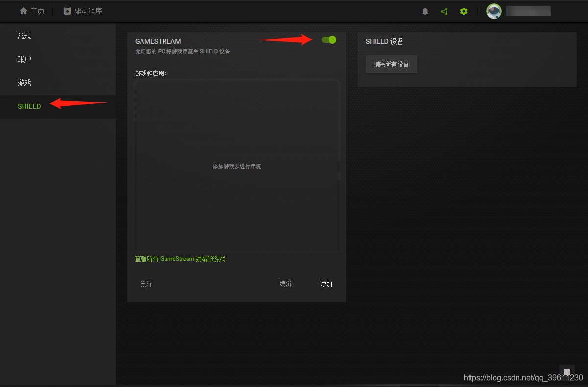
Task: Go to the 主页 home tab
Action: tap(32, 11)
